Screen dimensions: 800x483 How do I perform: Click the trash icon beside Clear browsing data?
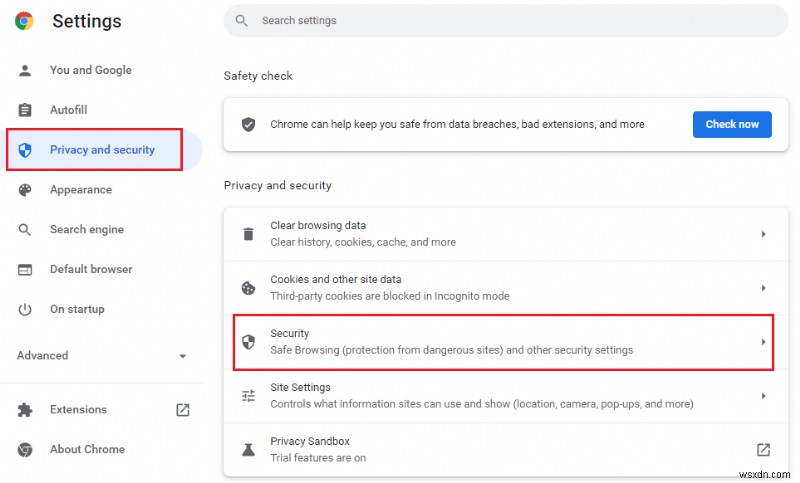click(x=249, y=234)
